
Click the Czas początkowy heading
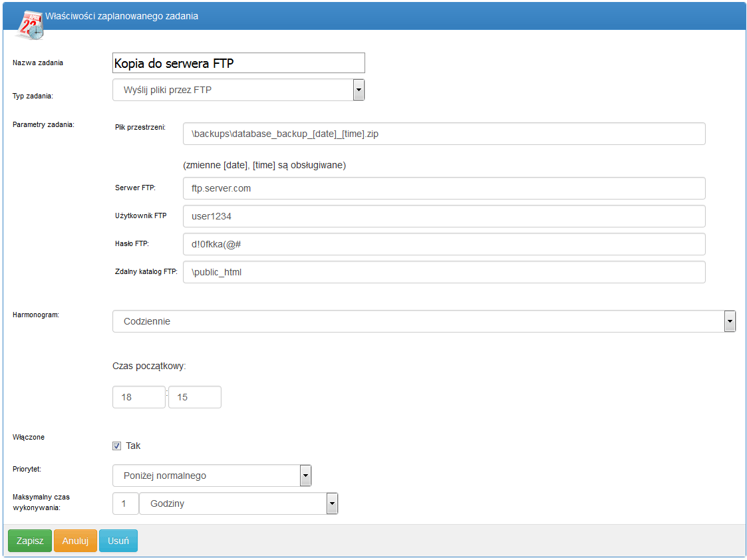click(x=149, y=366)
